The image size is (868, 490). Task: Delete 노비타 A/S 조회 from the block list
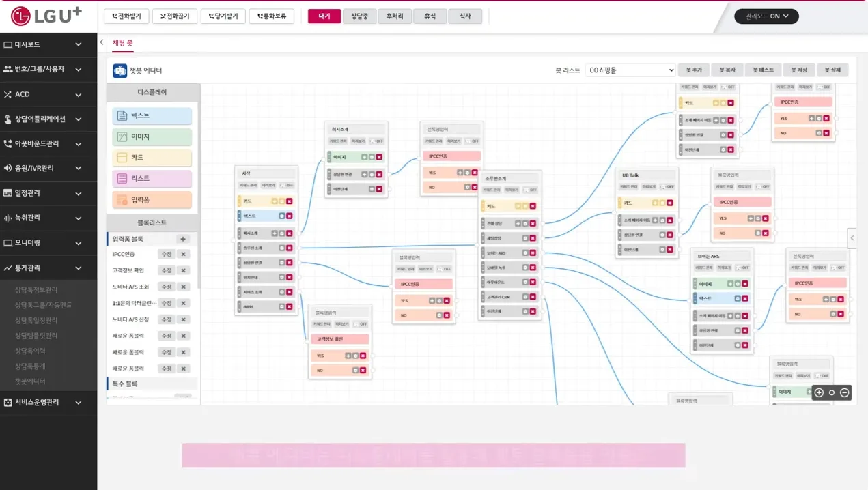coord(183,287)
